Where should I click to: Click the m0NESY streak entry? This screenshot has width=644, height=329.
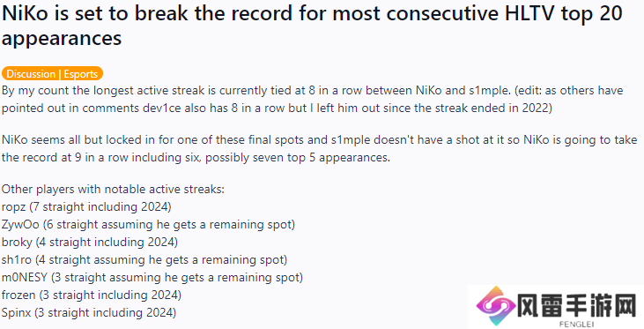pyautogui.click(x=152, y=277)
